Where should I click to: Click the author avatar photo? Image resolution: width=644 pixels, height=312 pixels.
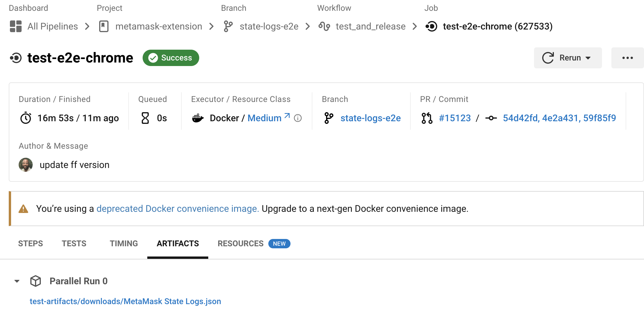[x=26, y=165]
